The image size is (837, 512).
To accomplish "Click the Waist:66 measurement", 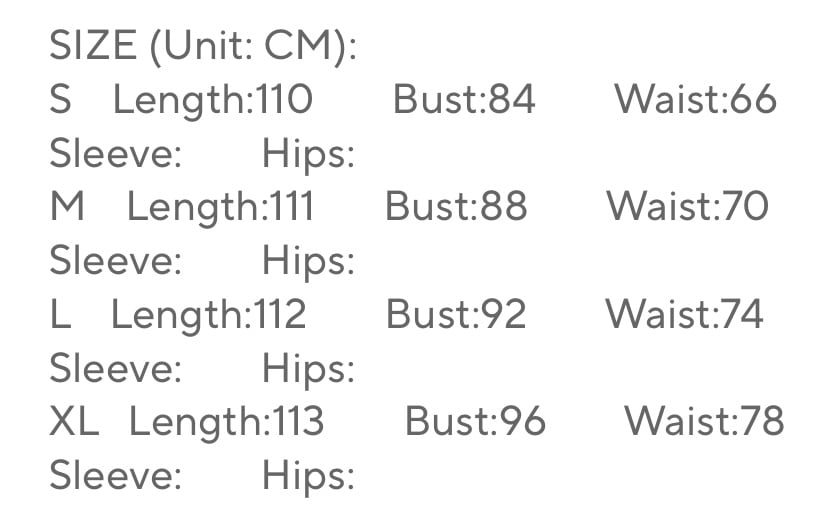I will point(695,100).
